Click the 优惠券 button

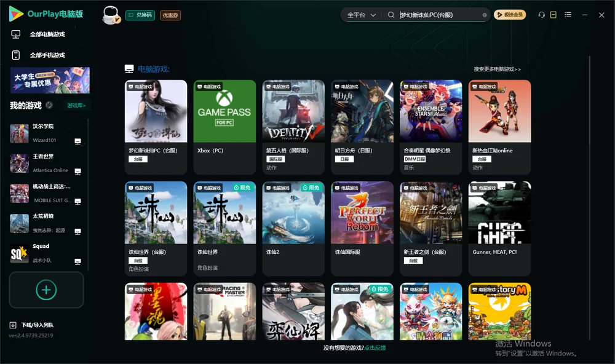(x=170, y=15)
